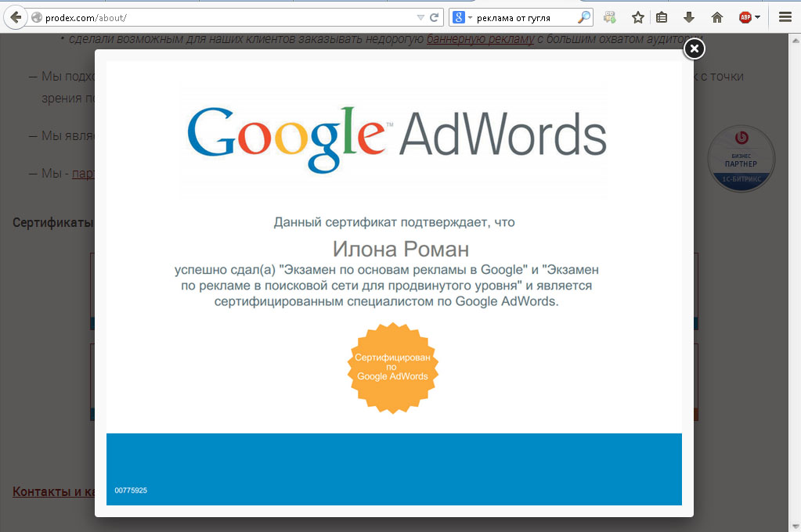Open the downloads arrow icon

point(688,18)
